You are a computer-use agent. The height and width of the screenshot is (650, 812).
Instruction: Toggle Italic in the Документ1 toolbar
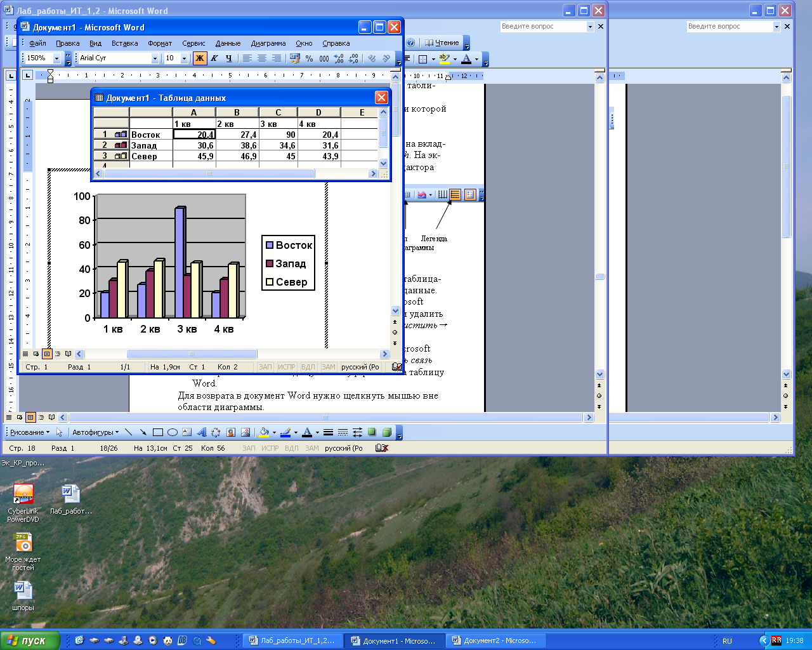[x=214, y=58]
